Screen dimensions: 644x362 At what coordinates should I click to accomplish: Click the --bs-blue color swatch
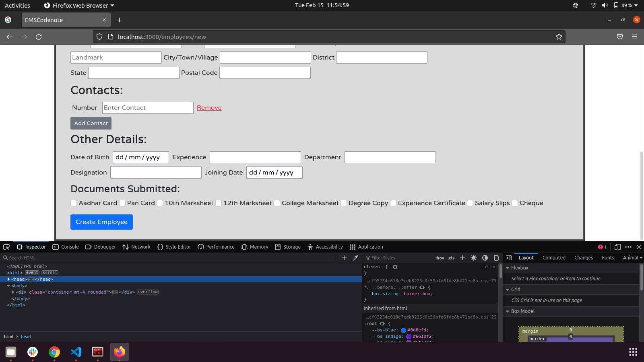[403, 330]
